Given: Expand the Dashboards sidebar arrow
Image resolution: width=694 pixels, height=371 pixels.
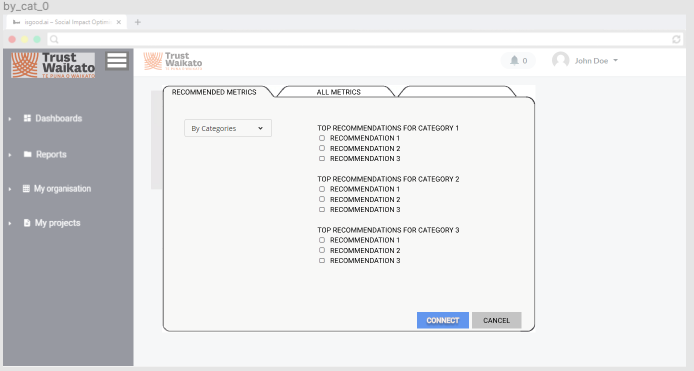Looking at the screenshot, I should pyautogui.click(x=10, y=119).
